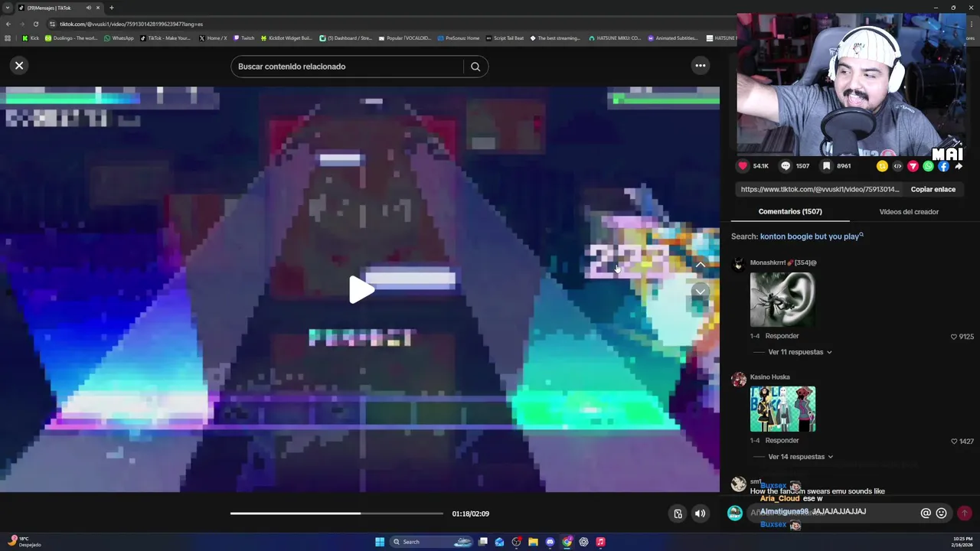Like Monashkrrr's comment with 9125 likes

954,337
